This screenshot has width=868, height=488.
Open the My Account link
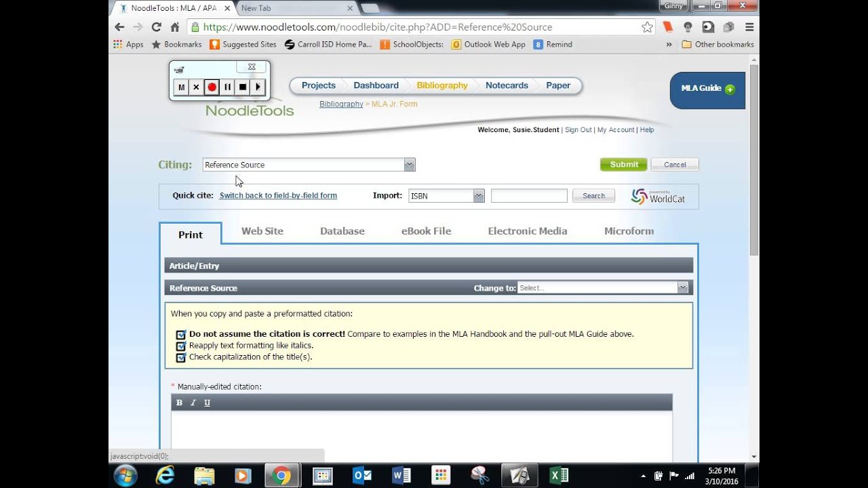click(x=616, y=130)
